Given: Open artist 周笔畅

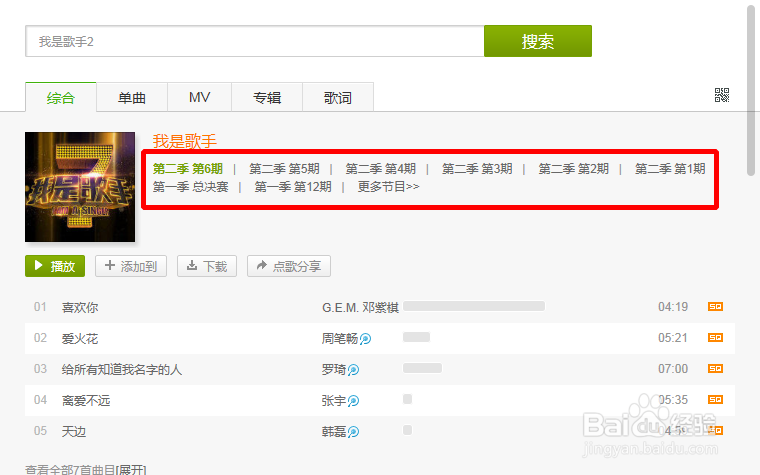Looking at the screenshot, I should click(340, 338).
